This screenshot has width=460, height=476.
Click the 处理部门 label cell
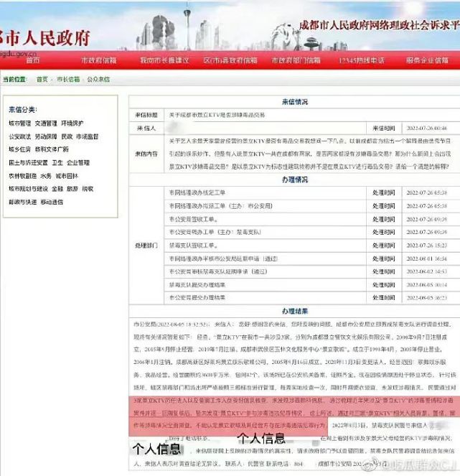pyautogui.click(x=146, y=246)
